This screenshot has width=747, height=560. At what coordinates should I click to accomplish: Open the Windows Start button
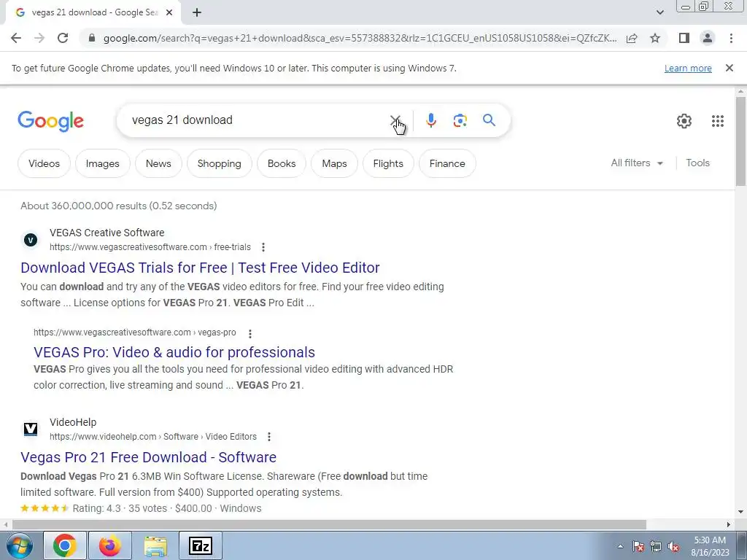click(x=19, y=545)
